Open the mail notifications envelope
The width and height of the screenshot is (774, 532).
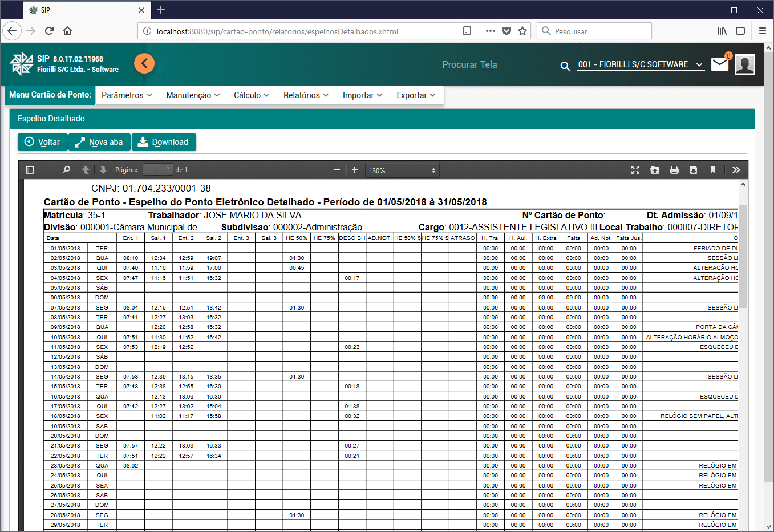720,64
